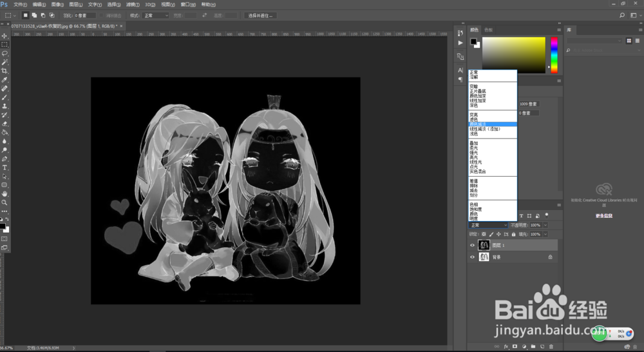Select the Zoom tool in toolbar

point(5,202)
